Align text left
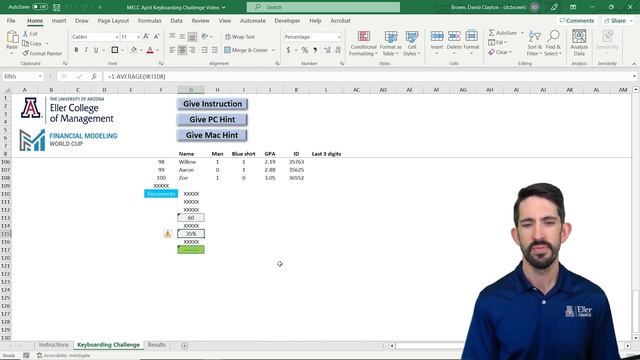 tap(172, 50)
